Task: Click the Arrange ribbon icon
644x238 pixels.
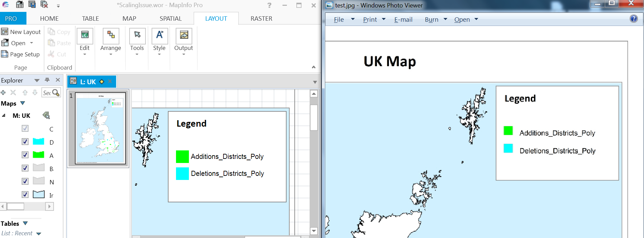Action: pos(111,36)
